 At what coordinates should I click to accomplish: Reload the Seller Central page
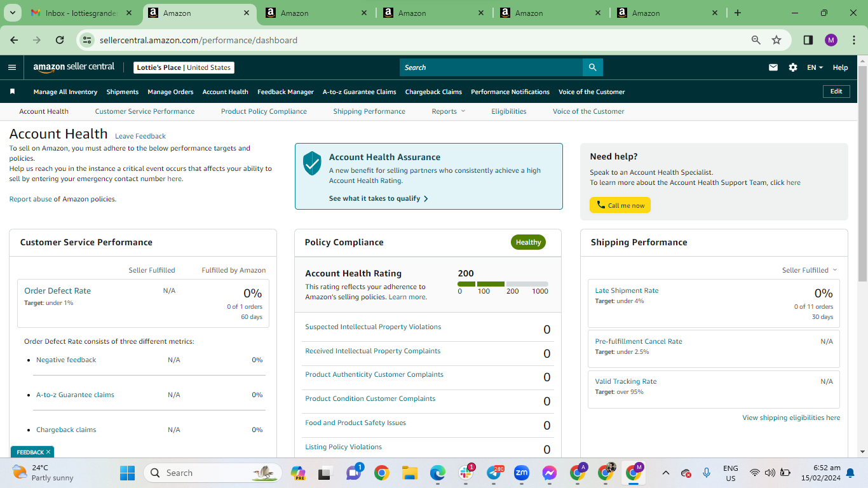tap(60, 40)
